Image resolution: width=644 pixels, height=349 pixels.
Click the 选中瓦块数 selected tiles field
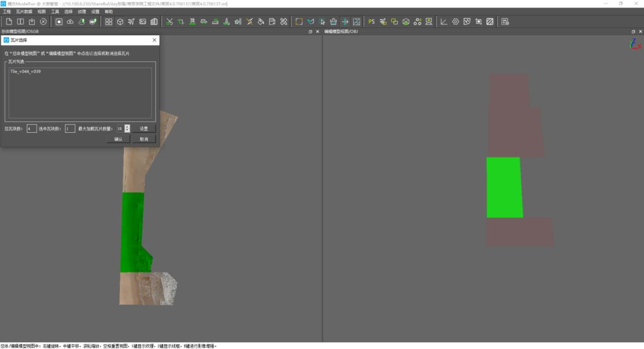[x=70, y=129]
